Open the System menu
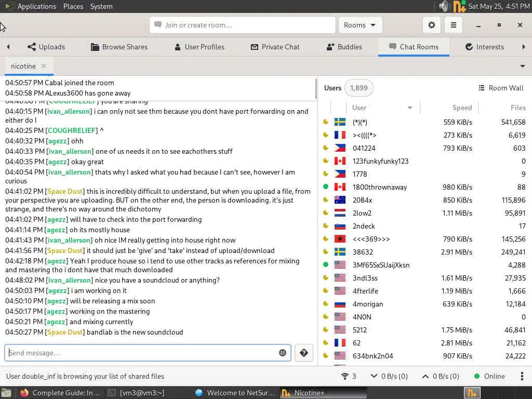This screenshot has height=399, width=532. pos(101,6)
